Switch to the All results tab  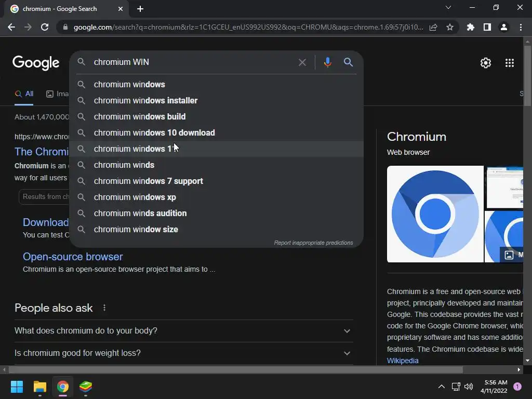pyautogui.click(x=24, y=94)
